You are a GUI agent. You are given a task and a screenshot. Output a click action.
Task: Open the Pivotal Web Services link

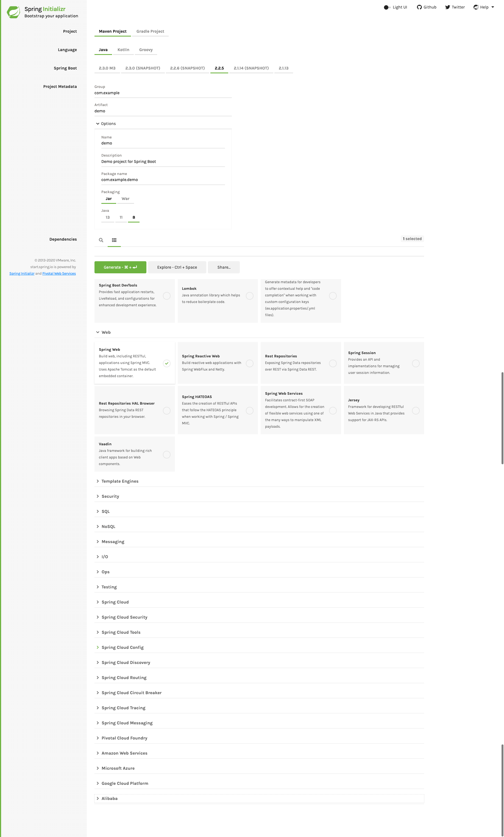point(59,274)
